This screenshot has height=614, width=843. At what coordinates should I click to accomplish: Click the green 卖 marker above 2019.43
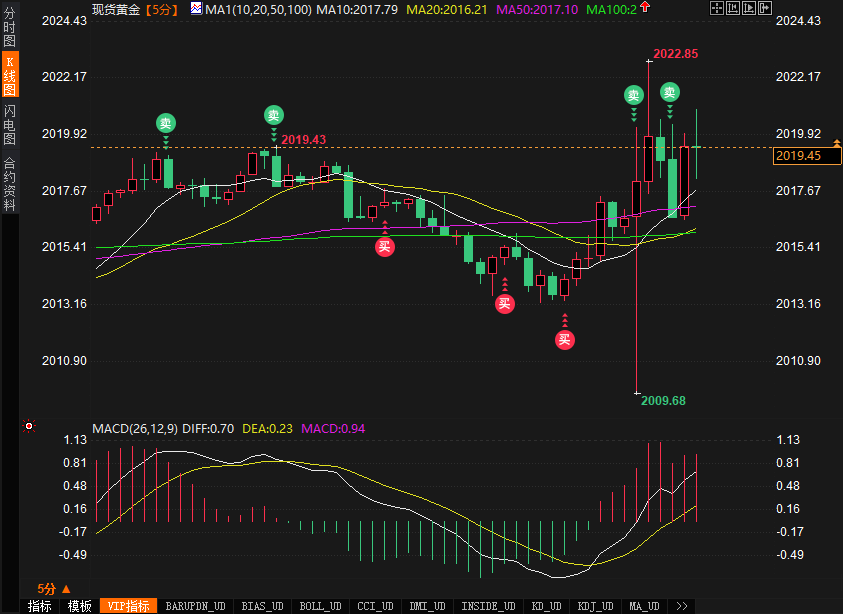pos(273,115)
